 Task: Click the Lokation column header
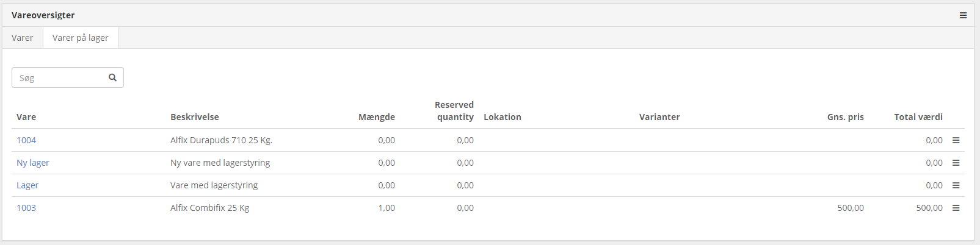tap(502, 117)
